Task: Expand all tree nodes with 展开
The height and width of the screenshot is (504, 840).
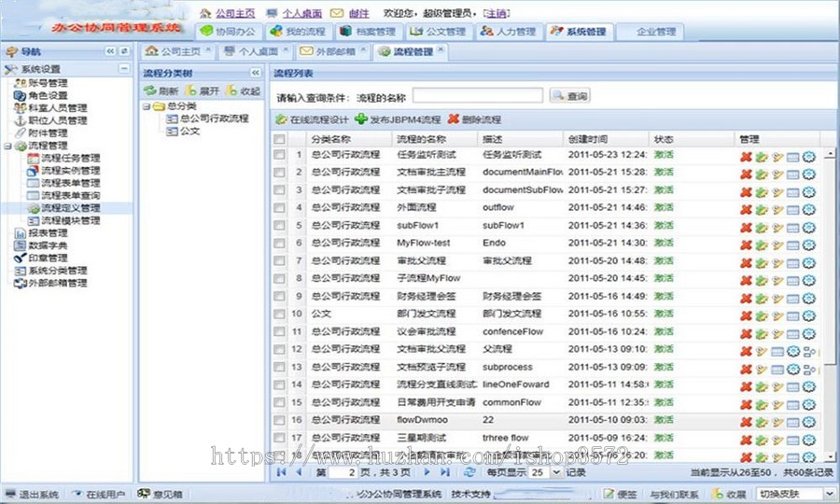Action: click(202, 91)
